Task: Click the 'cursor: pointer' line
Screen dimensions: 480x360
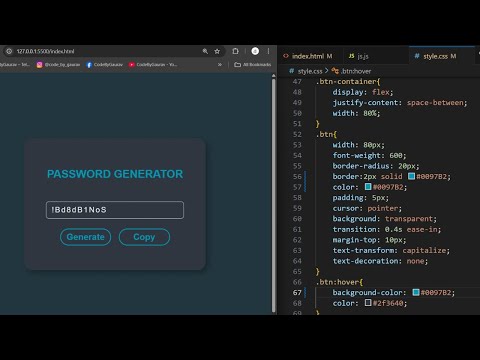Action: click(367, 208)
